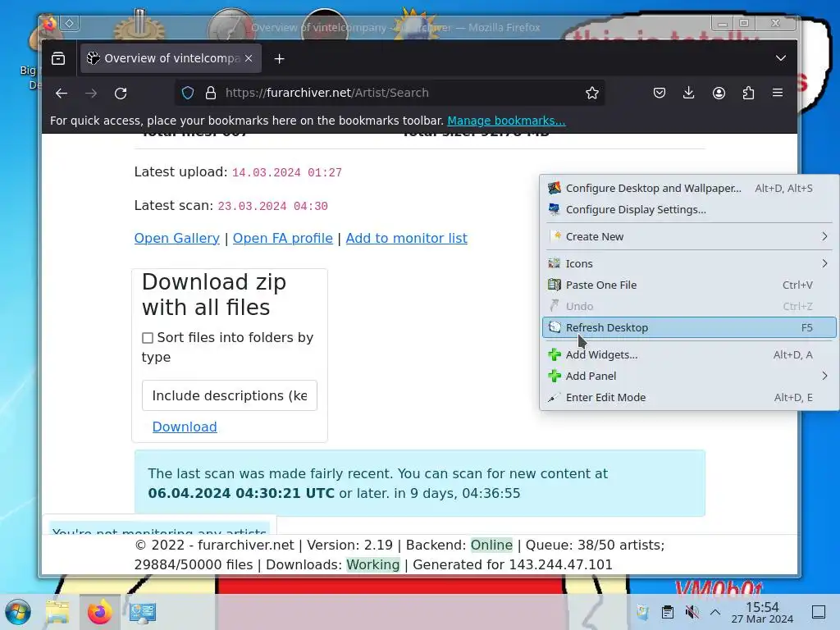Close the Overview of vintelcompany tab

tap(249, 58)
